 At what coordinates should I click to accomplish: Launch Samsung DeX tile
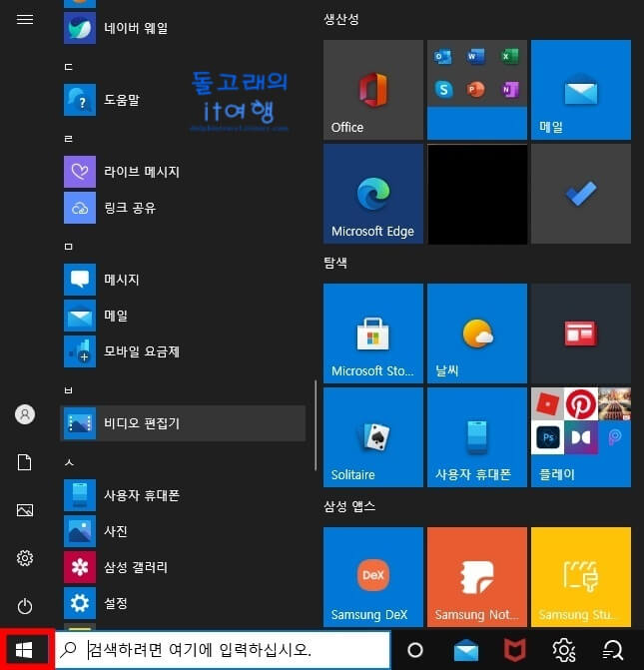pyautogui.click(x=373, y=577)
